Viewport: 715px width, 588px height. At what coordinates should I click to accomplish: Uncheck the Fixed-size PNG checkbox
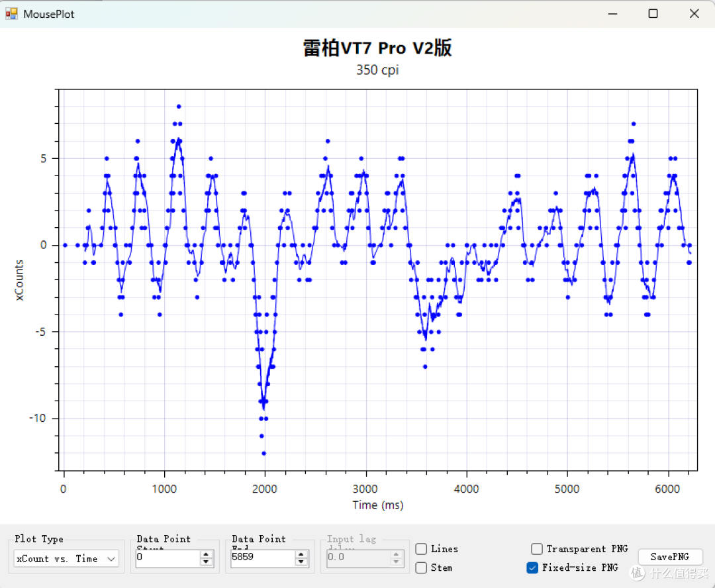(x=532, y=567)
